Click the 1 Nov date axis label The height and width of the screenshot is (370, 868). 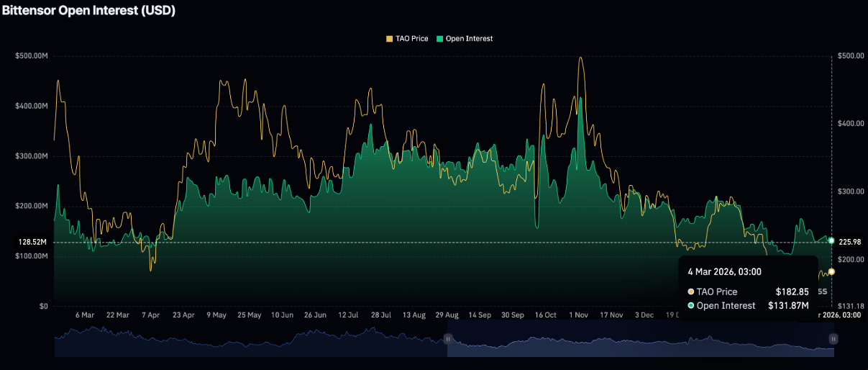coord(579,315)
